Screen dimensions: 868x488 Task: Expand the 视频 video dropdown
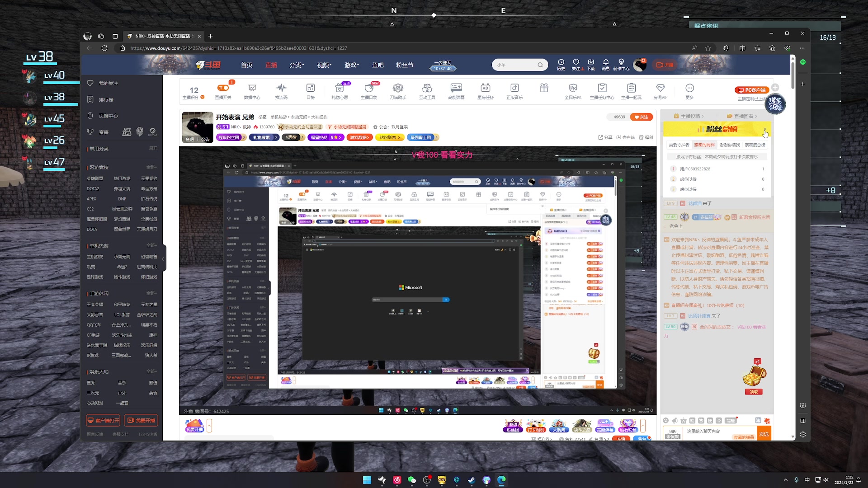[x=324, y=65]
